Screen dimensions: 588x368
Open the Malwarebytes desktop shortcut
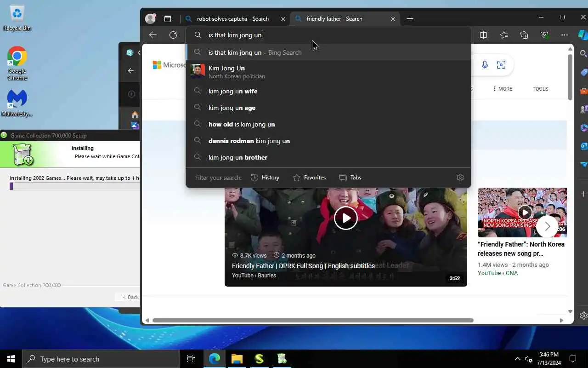[17, 103]
